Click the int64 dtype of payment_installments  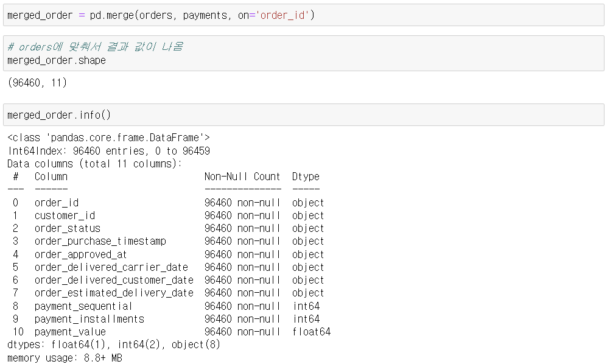tap(306, 319)
